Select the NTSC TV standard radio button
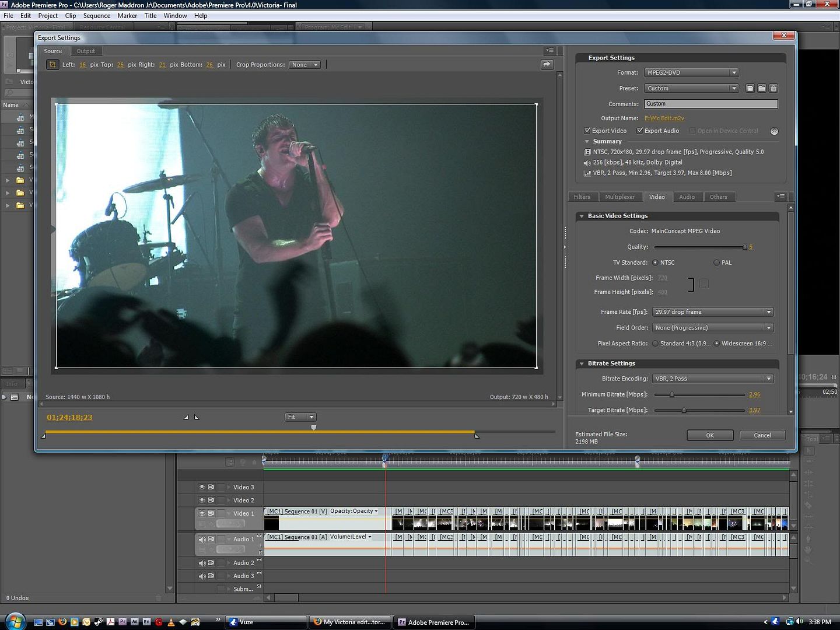 (655, 262)
